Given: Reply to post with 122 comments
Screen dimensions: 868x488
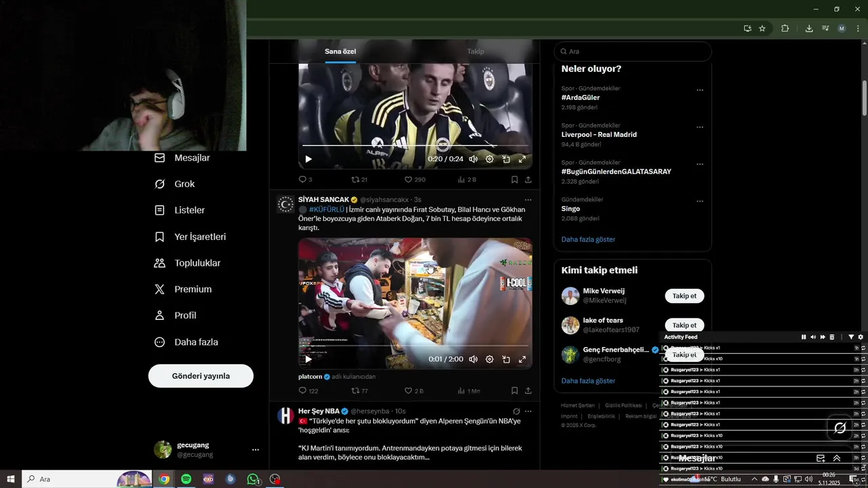Looking at the screenshot, I should click(x=309, y=391).
